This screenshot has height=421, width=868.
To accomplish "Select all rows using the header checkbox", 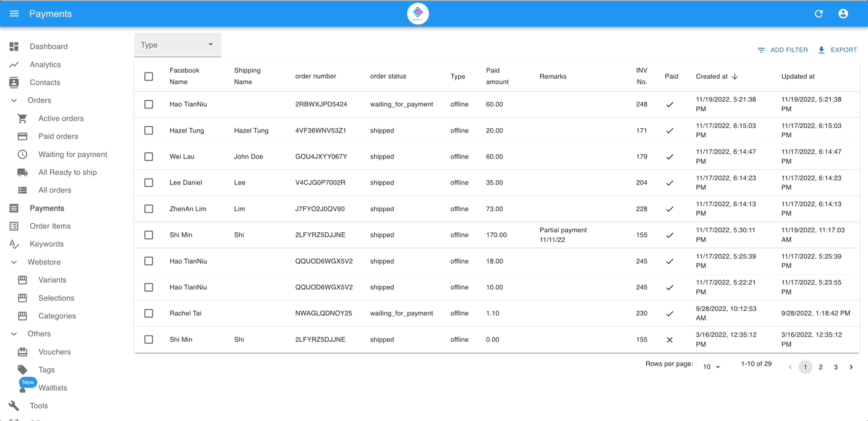I will (149, 76).
